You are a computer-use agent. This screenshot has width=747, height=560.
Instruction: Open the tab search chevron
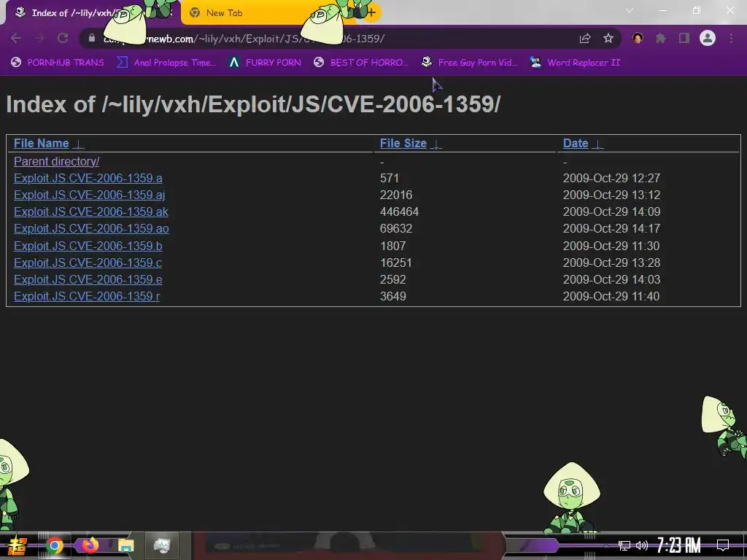coord(630,10)
